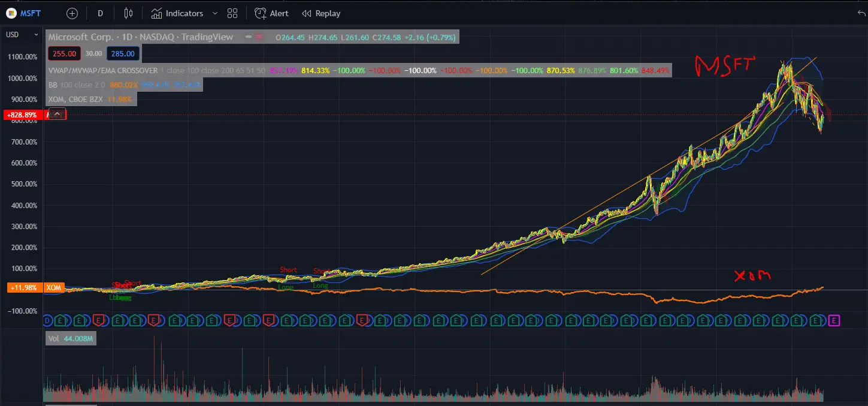Expand the indicator templates chevron

point(215,13)
